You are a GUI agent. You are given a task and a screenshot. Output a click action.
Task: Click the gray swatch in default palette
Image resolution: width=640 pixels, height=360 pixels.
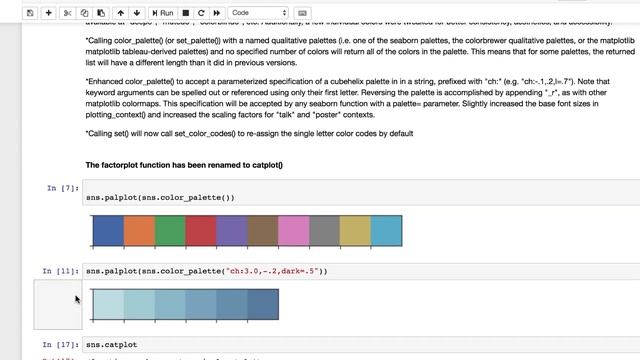(x=324, y=231)
